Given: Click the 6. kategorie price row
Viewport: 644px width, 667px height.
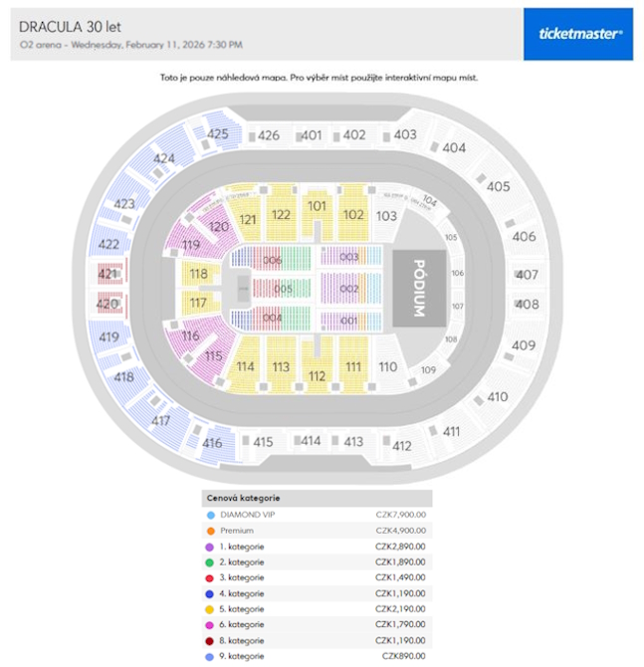Looking at the screenshot, I should tap(317, 624).
